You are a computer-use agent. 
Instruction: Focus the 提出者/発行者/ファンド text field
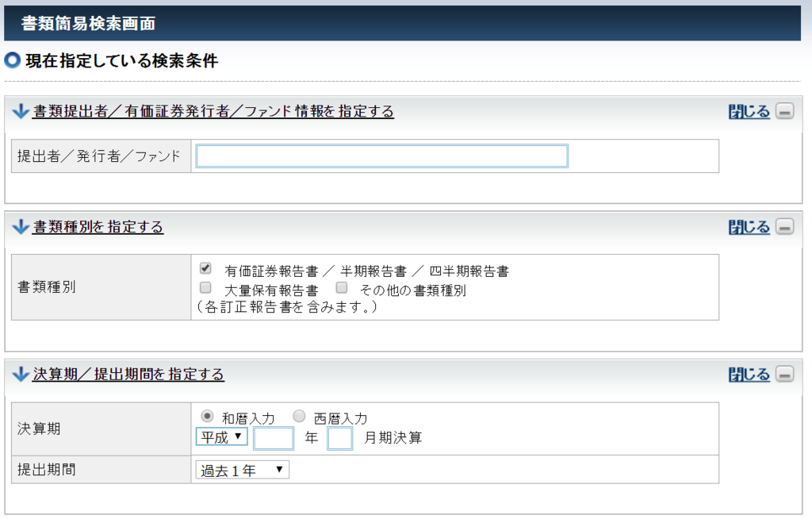pos(382,156)
